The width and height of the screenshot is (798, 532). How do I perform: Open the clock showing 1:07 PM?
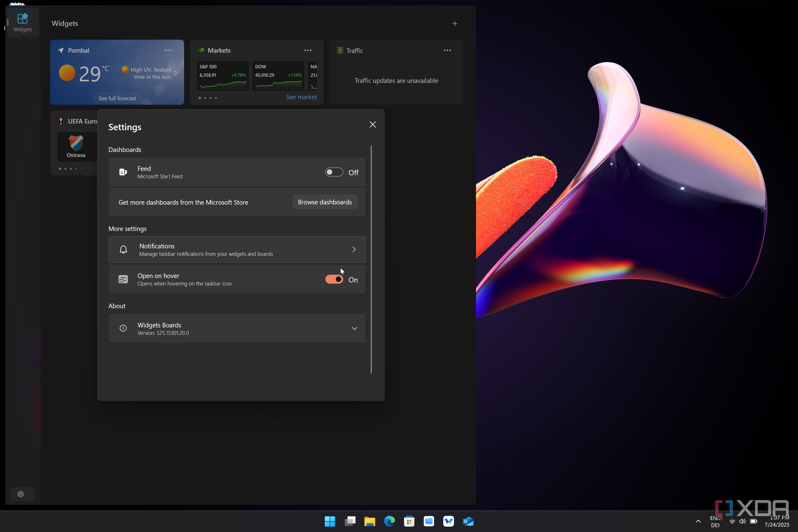pos(777,521)
